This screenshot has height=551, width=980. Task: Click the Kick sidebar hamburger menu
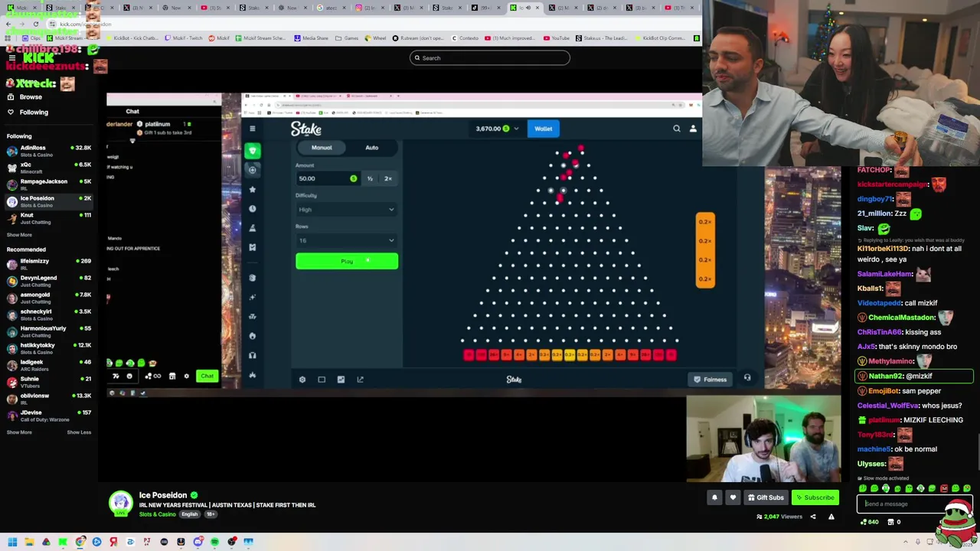(11, 58)
